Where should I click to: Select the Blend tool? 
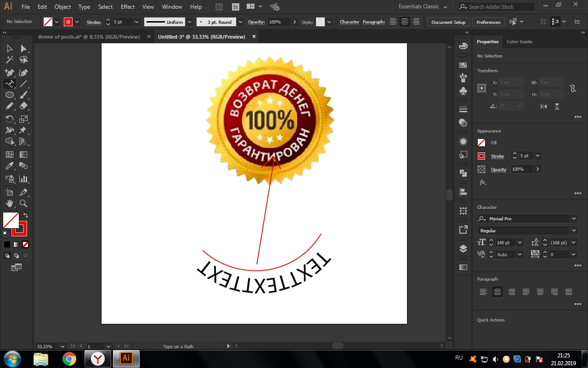point(23,166)
